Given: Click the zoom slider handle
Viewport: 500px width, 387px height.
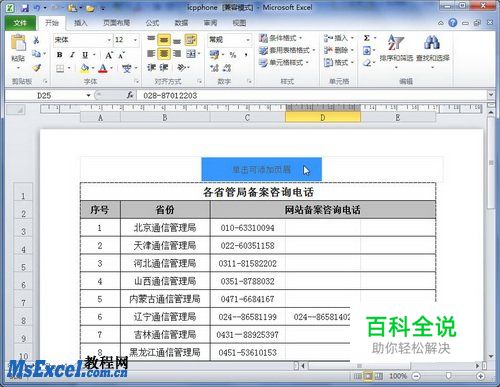Looking at the screenshot, I should click(x=448, y=376).
